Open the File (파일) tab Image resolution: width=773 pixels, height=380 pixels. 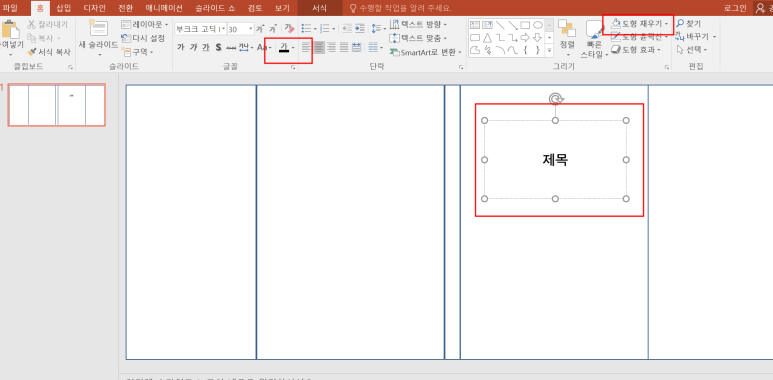click(10, 8)
